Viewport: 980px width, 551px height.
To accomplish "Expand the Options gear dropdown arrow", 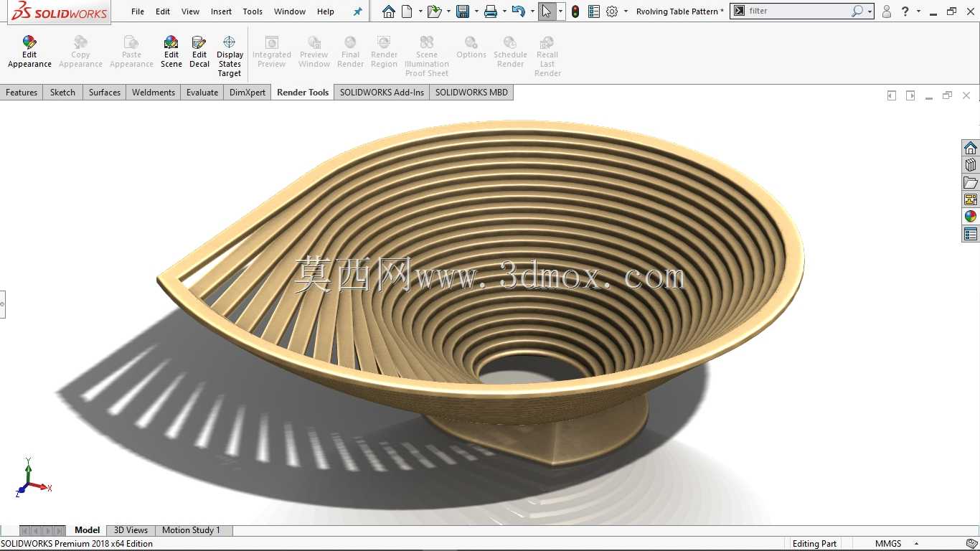I will [x=626, y=11].
